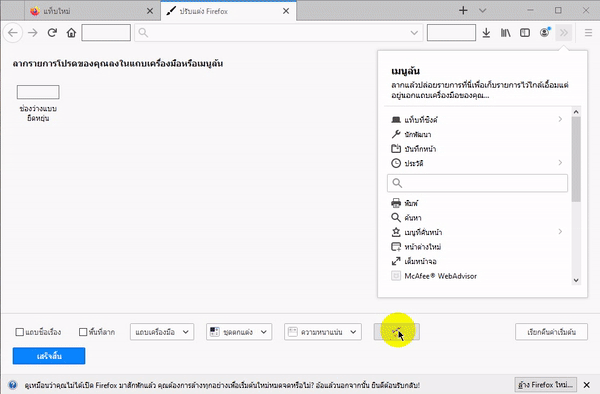
Task: Click the history clock icon
Action: (x=396, y=163)
